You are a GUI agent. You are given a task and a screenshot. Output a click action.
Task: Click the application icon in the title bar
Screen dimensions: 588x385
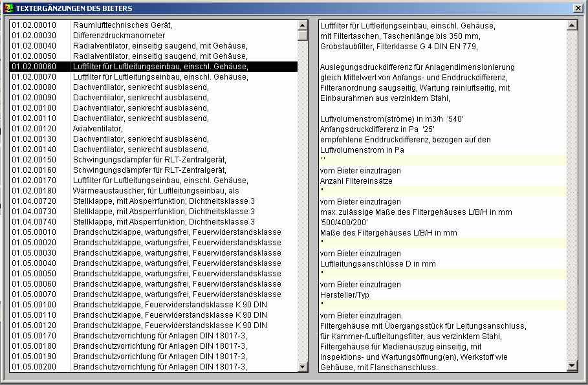tap(8, 8)
